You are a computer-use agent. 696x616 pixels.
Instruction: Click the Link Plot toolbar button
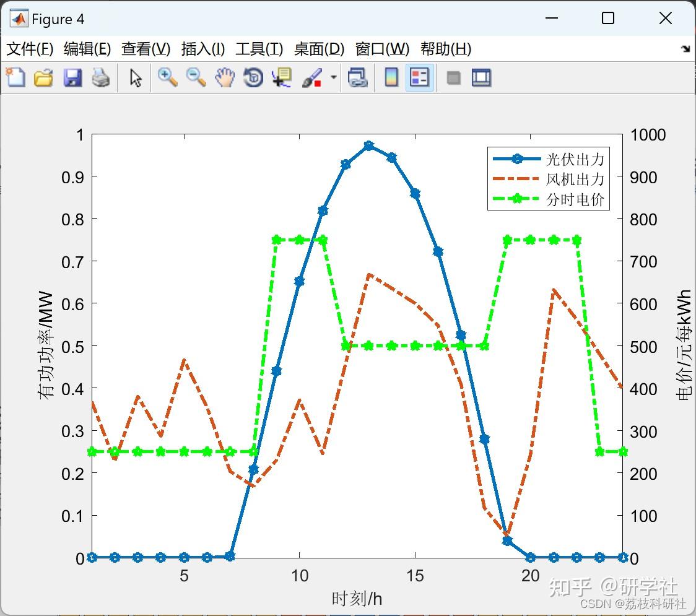[x=357, y=77]
